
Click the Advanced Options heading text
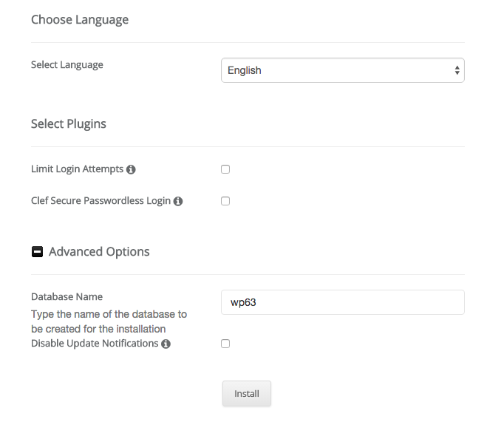pos(99,252)
